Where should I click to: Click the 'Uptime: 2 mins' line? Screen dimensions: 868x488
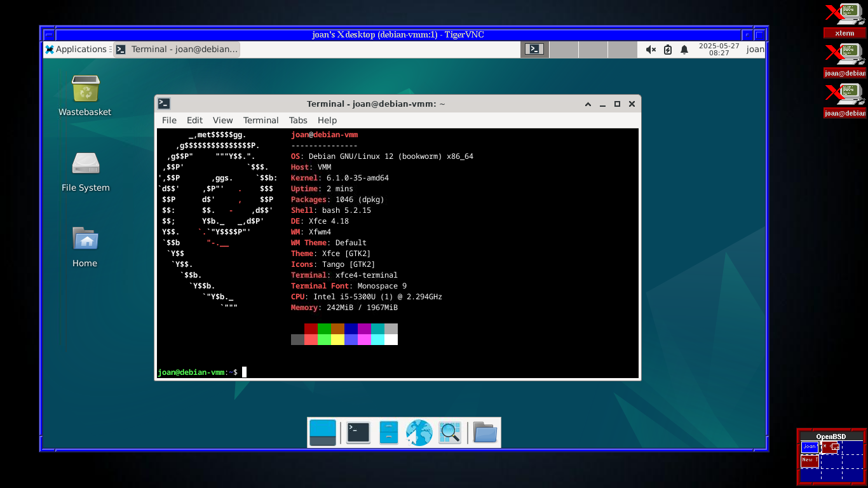322,189
